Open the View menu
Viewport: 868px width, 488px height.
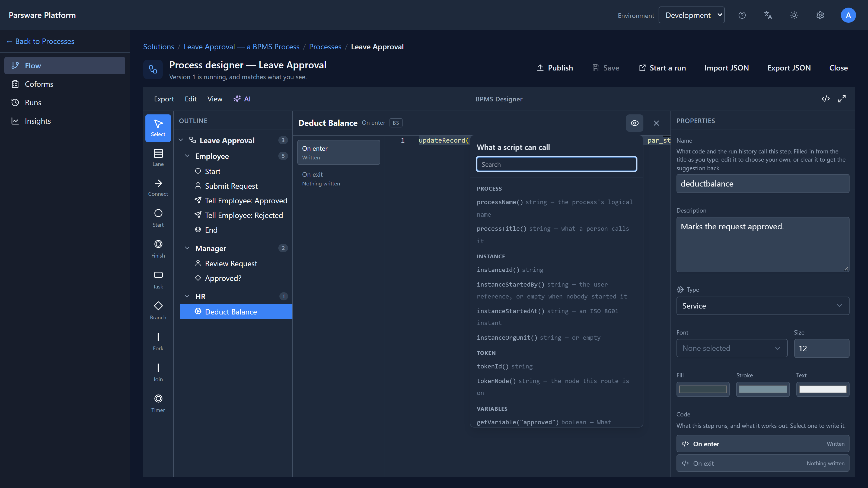(x=215, y=99)
